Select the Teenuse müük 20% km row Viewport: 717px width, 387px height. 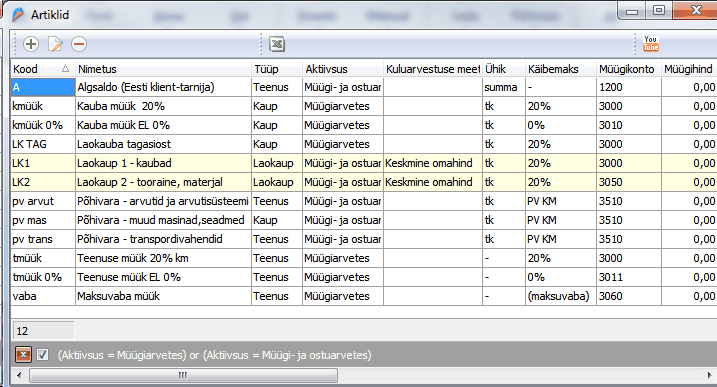pos(364,258)
